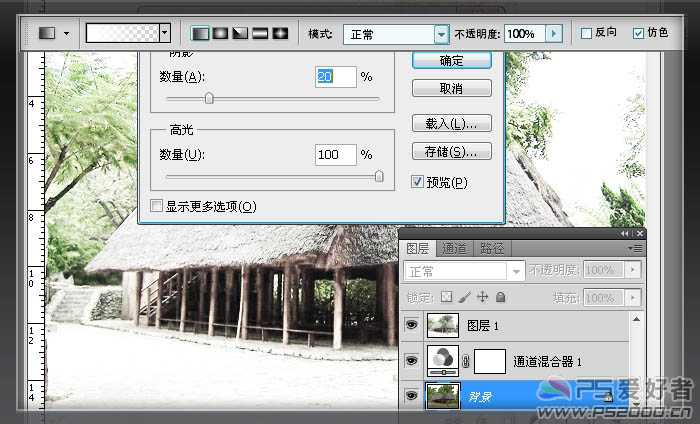Open the 模式 blend mode dropdown
The image size is (700, 424).
tap(441, 34)
